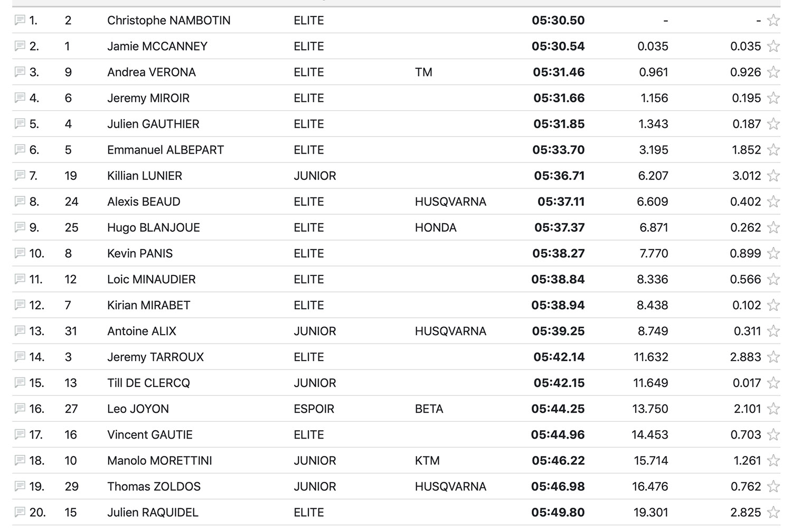
Task: Star Christophe NAMBOTIN as favorite
Action: (774, 21)
